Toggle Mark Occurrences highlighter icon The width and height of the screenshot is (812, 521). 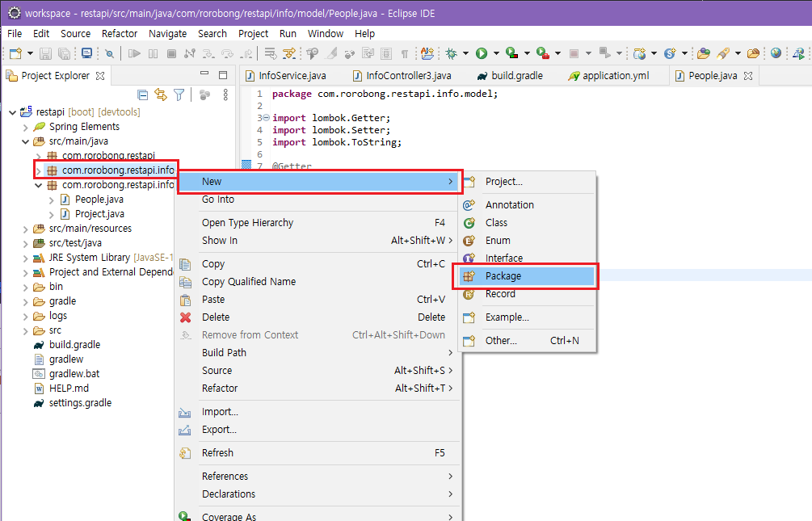331,53
